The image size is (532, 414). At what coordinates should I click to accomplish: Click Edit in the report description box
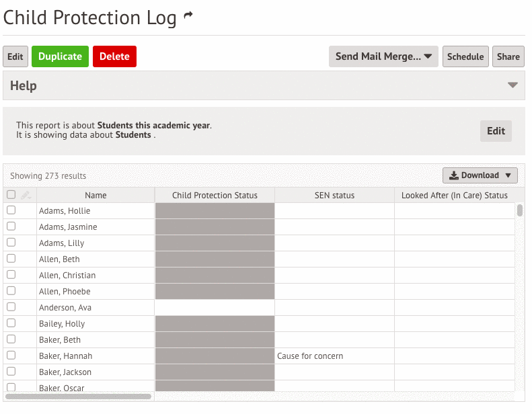click(496, 131)
